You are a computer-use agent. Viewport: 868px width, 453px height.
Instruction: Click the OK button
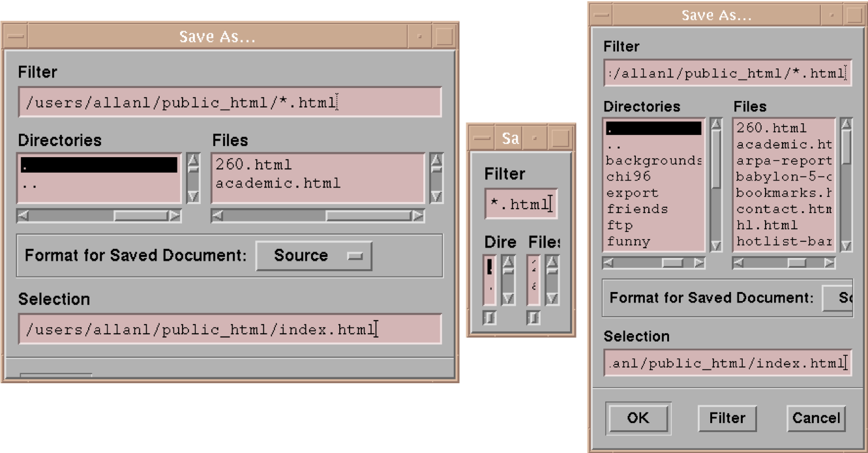[638, 418]
